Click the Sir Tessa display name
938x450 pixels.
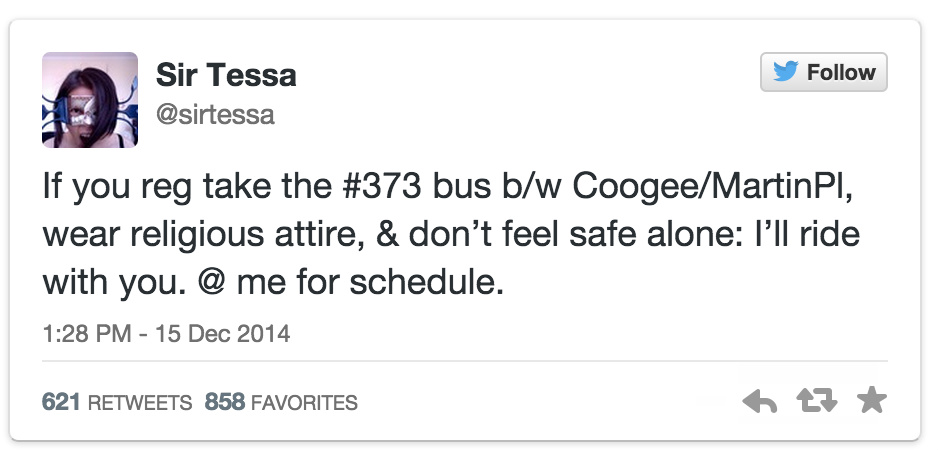(x=226, y=75)
